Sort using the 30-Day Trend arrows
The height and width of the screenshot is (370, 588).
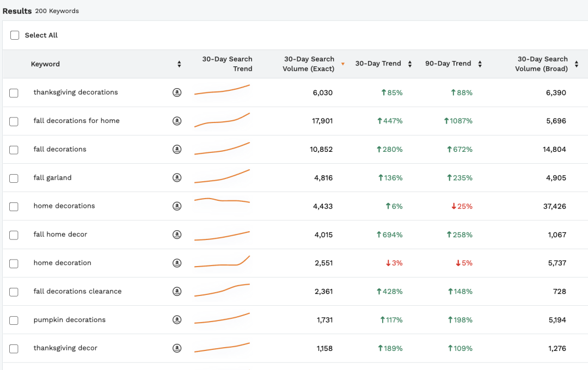410,64
